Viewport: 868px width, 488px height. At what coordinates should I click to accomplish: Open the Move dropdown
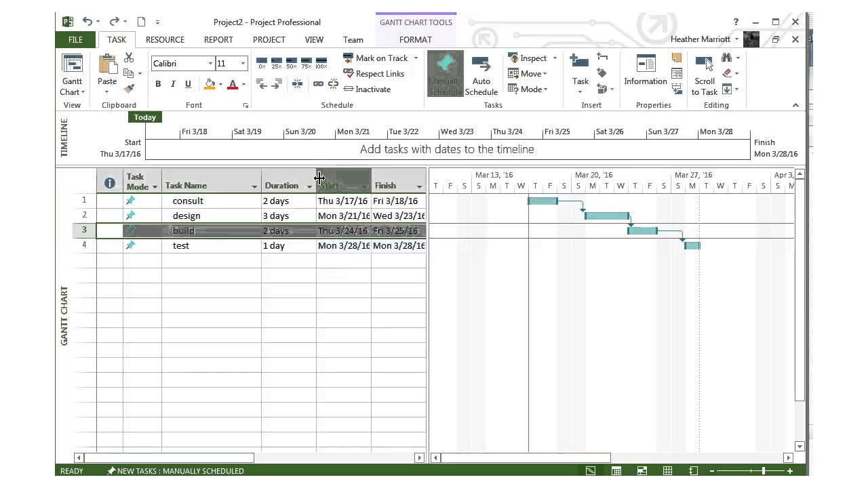point(527,73)
